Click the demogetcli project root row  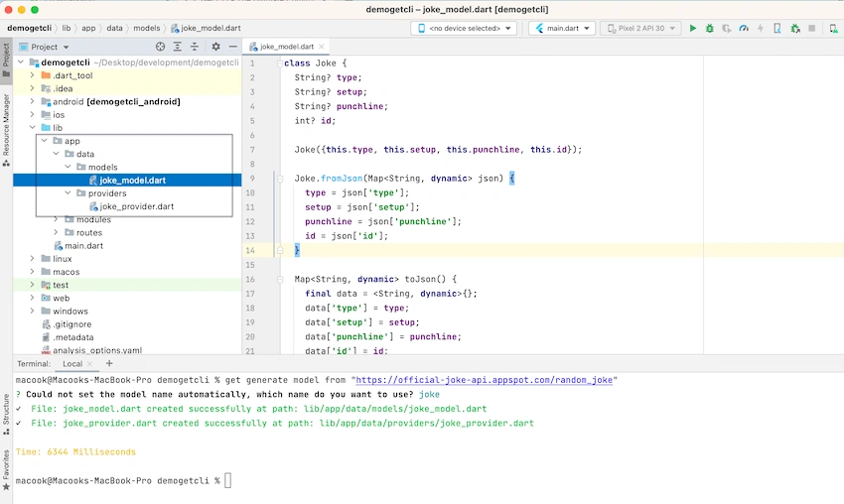pyautogui.click(x=127, y=63)
